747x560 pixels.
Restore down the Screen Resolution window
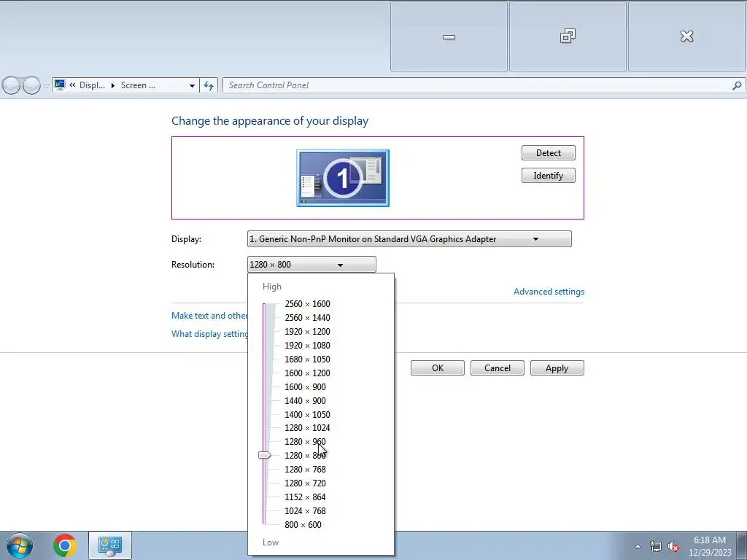(568, 36)
